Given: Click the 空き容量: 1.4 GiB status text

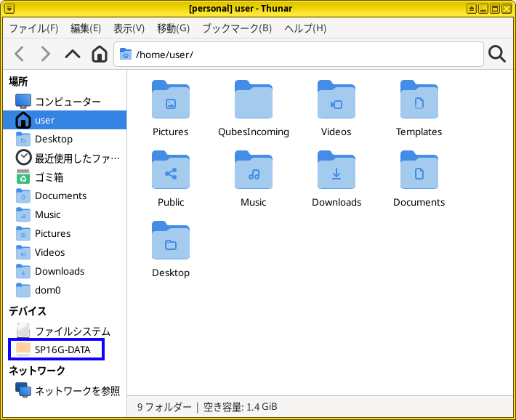Looking at the screenshot, I should coord(241,407).
